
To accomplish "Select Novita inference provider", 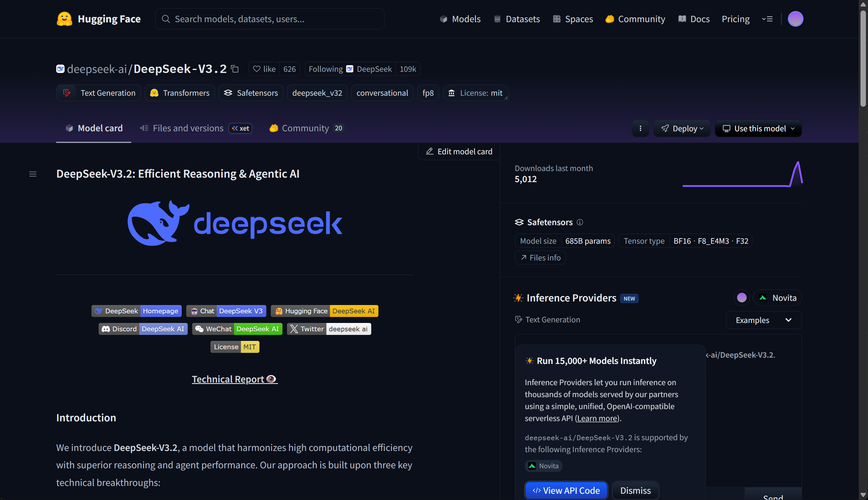I will pos(777,298).
